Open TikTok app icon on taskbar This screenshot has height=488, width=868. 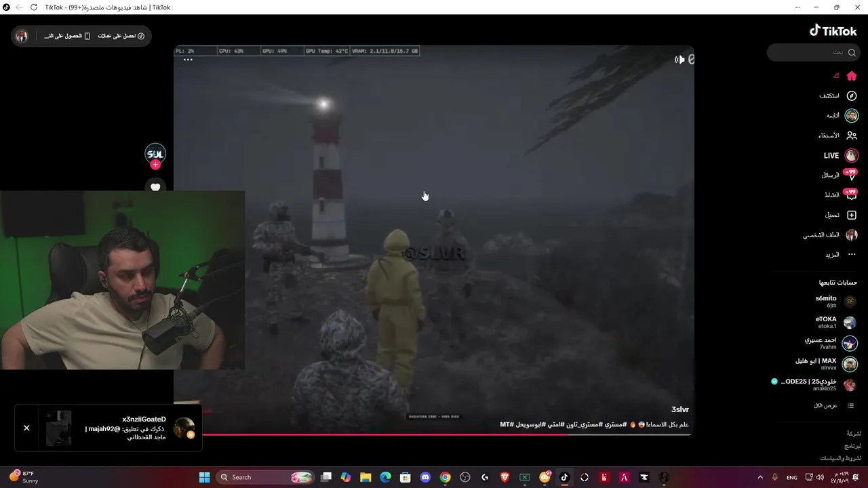pyautogui.click(x=564, y=477)
